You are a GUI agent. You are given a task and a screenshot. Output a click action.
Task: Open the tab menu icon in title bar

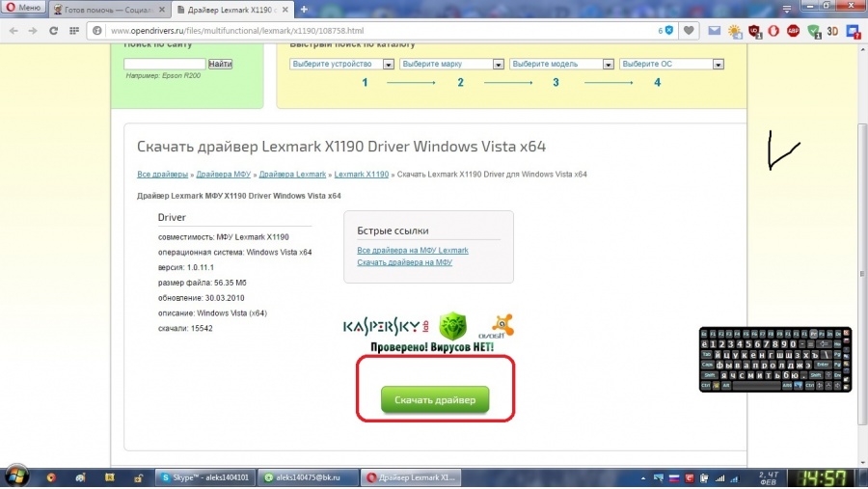point(787,9)
